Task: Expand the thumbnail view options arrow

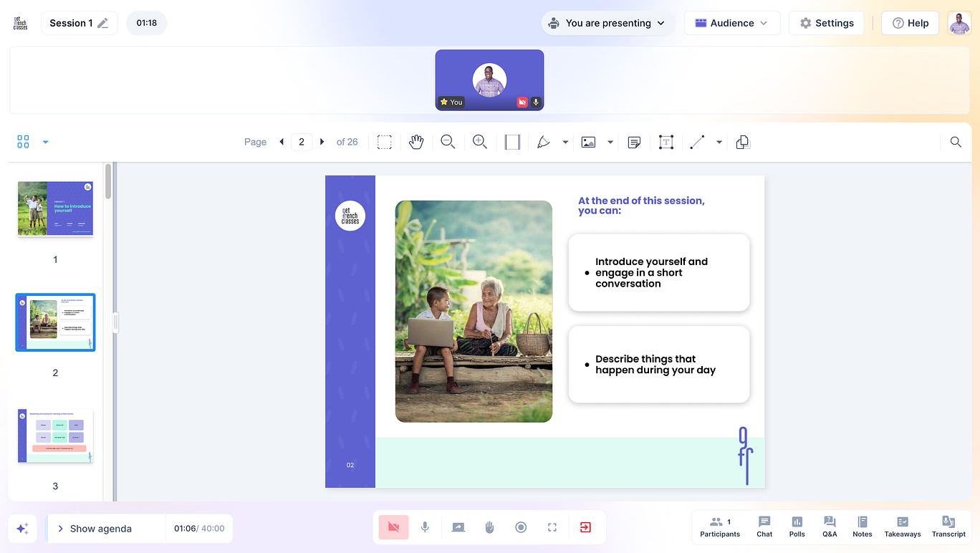Action: coord(46,142)
